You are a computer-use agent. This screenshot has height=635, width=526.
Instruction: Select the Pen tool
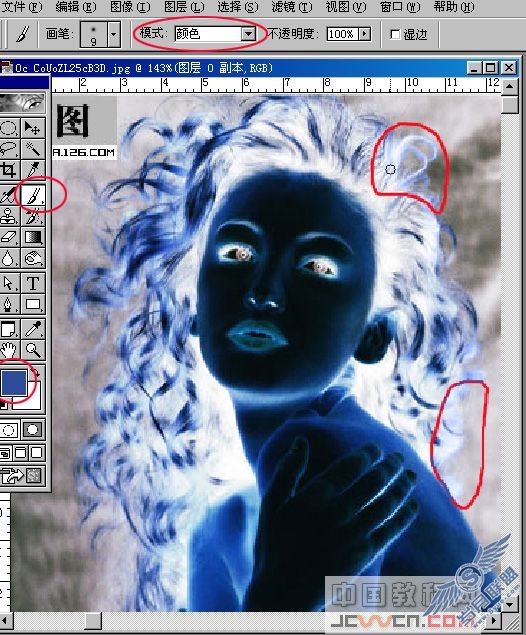[8, 304]
